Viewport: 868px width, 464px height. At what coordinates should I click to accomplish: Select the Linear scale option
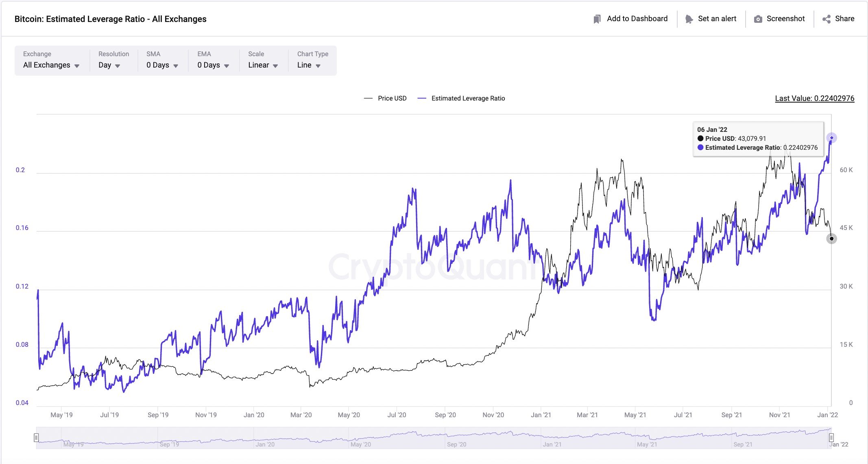coord(259,65)
